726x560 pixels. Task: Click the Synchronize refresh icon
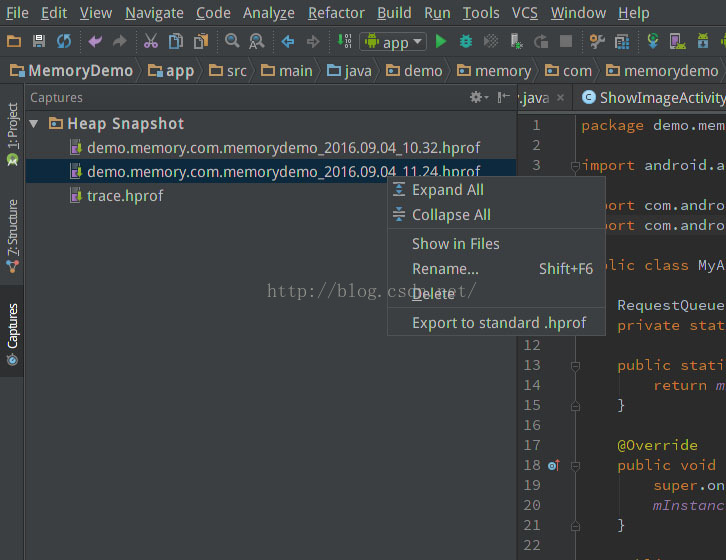(x=64, y=42)
